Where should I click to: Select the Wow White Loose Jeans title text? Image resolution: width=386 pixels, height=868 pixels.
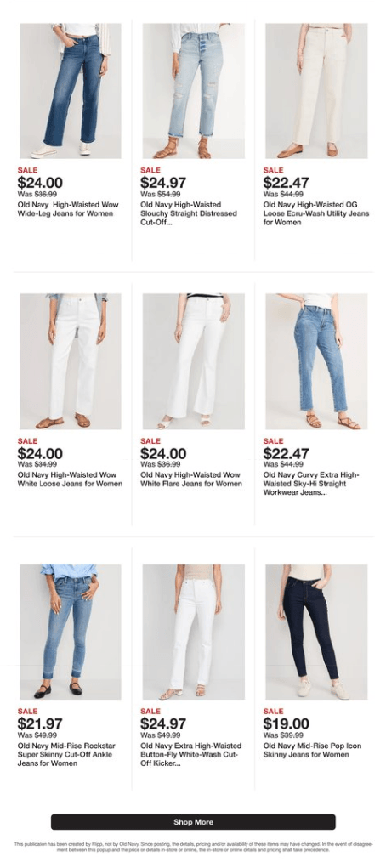[71, 479]
